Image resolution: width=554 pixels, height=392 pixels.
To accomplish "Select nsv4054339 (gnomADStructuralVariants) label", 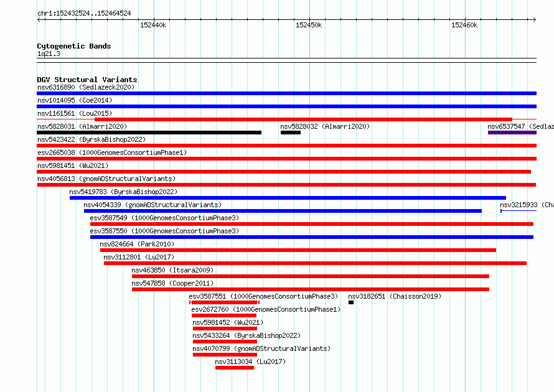I will point(153,205).
